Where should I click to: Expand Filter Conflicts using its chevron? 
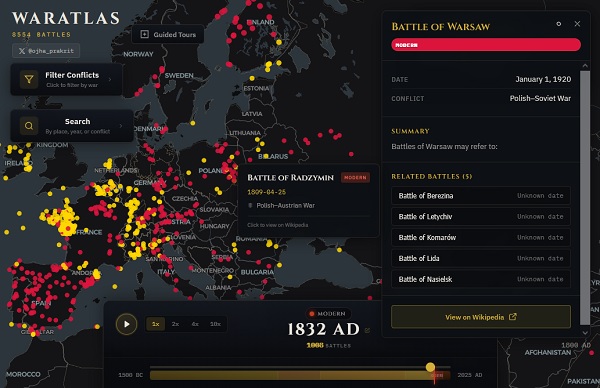[x=110, y=80]
